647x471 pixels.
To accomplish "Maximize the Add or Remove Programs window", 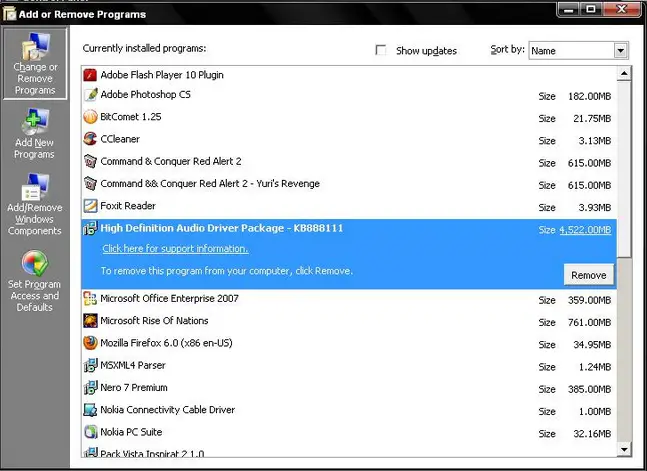I will (x=590, y=9).
